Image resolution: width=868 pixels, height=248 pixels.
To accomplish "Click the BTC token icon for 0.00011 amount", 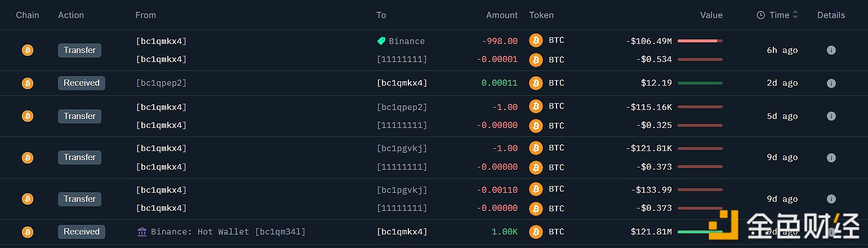I will point(536,83).
